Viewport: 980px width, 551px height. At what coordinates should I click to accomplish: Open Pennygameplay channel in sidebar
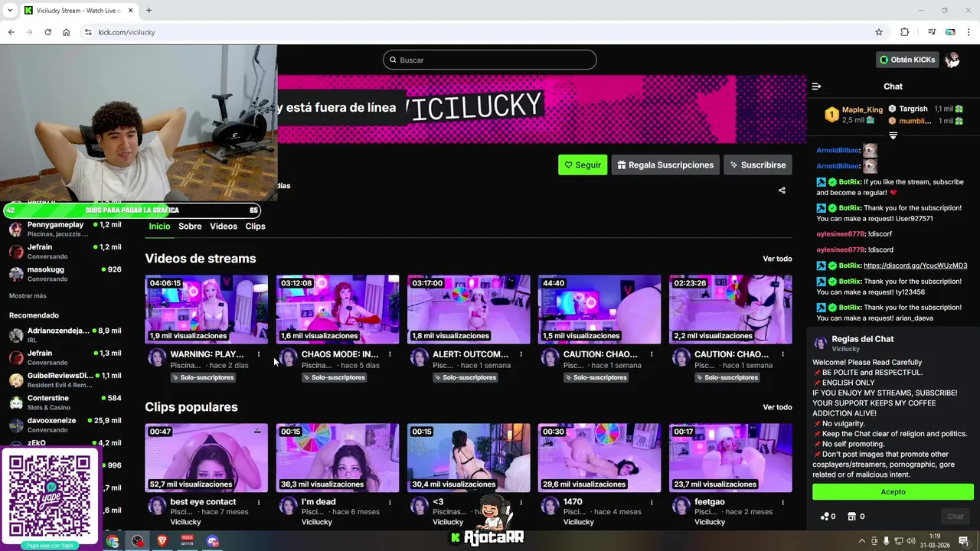[x=65, y=229]
